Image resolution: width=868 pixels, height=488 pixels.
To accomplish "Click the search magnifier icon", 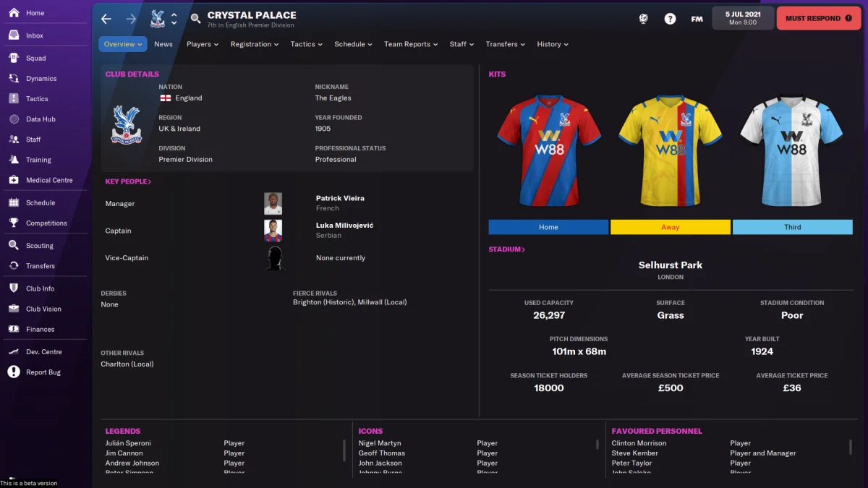I will (x=195, y=19).
